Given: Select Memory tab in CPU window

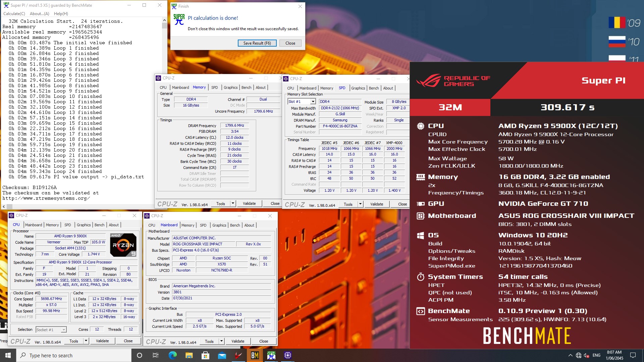Looking at the screenshot, I should [x=52, y=225].
